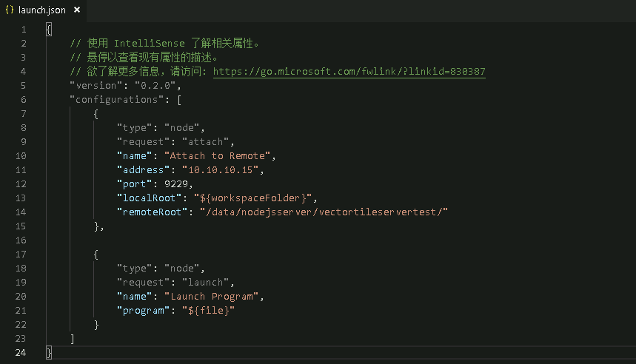This screenshot has height=364, width=636.
Task: Click line number 1 in gutter
Action: pos(24,30)
